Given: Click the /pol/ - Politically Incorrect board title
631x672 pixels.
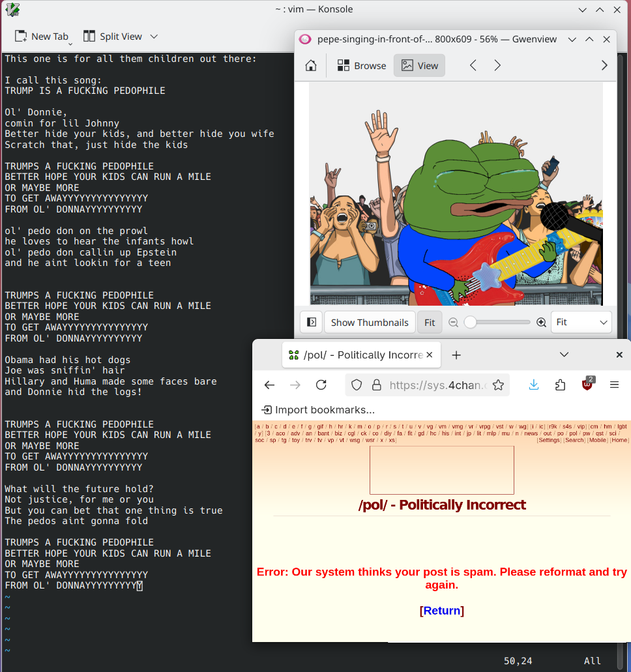Looking at the screenshot, I should (x=442, y=505).
